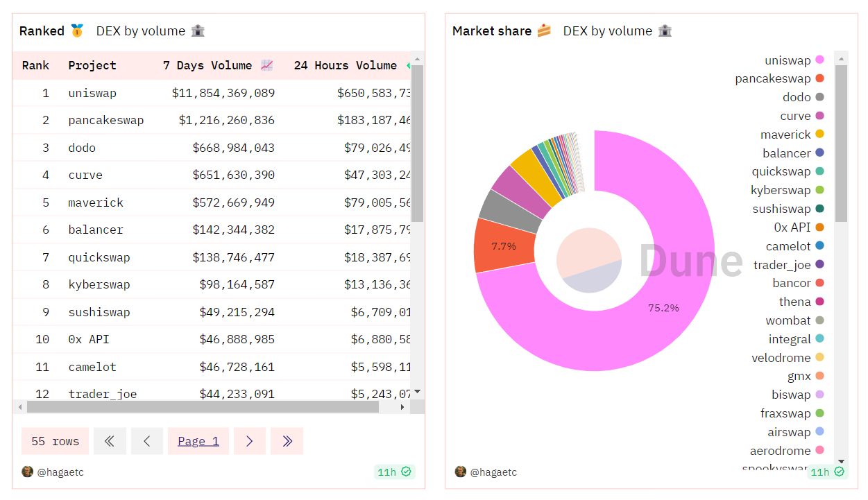This screenshot has width=868, height=500.
Task: Click the 11h refresh label in Ranked panel
Action: point(387,472)
